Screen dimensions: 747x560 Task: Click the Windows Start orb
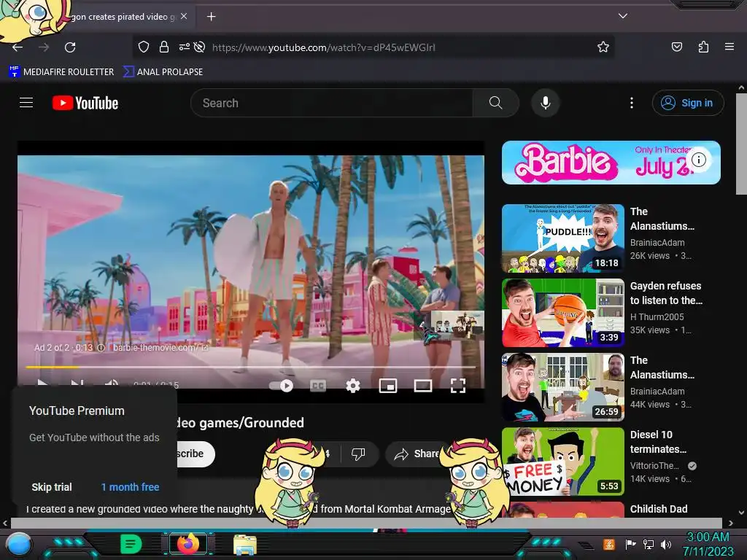click(18, 545)
